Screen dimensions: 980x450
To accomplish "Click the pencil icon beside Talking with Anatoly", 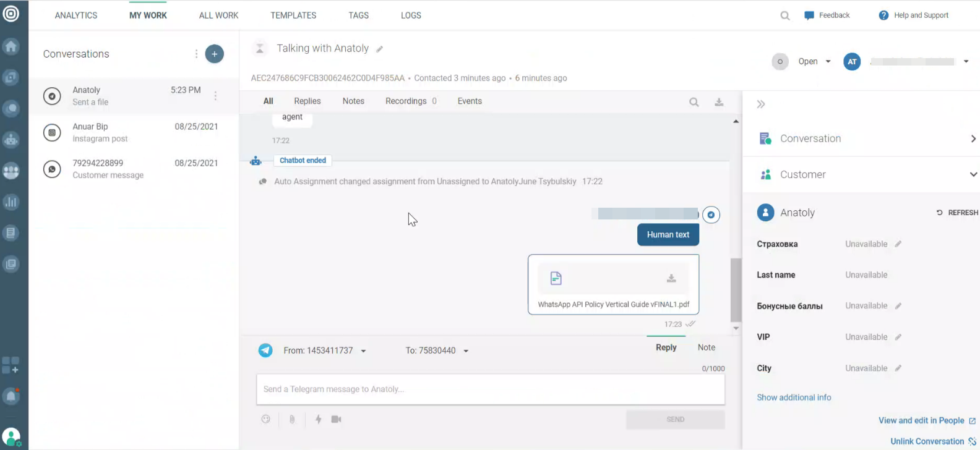I will 379,49.
